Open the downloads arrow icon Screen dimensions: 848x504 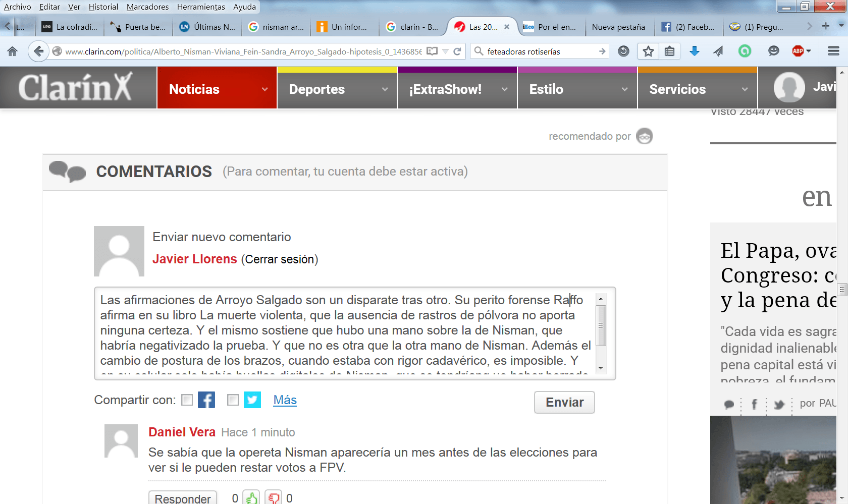click(695, 51)
